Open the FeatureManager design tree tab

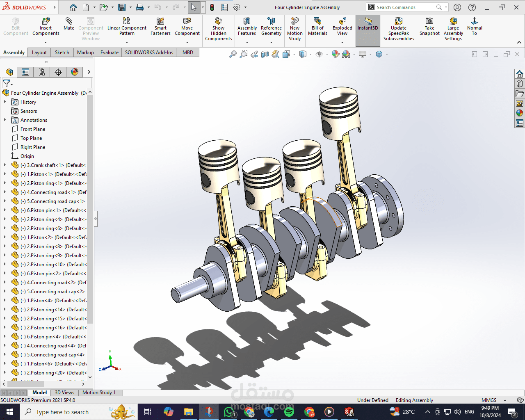(x=9, y=72)
